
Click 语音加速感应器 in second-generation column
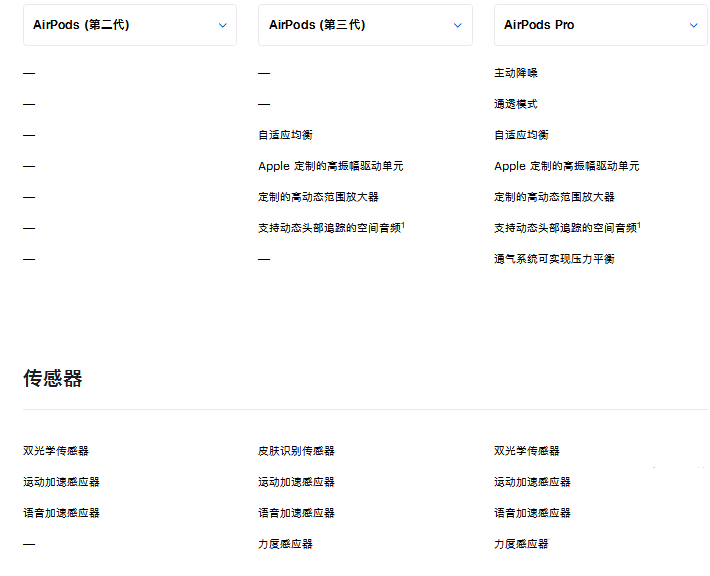pos(62,513)
